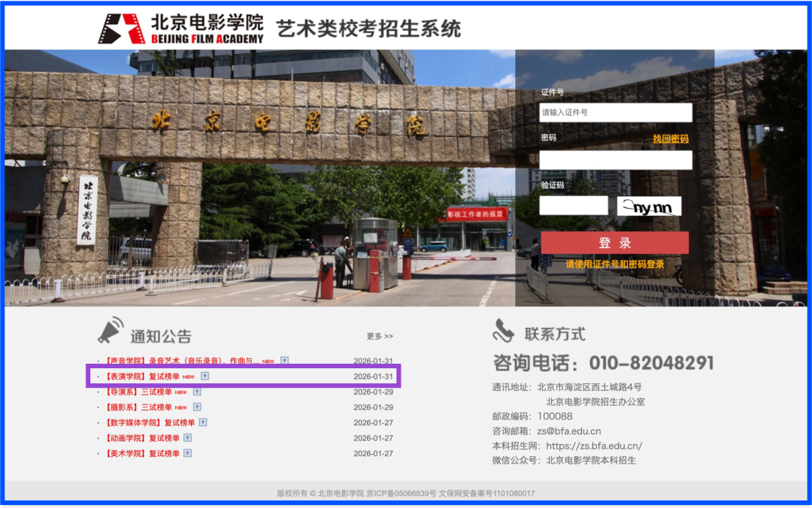Open the 美术学院 复试榜单 notice
812x508 pixels.
click(x=141, y=453)
